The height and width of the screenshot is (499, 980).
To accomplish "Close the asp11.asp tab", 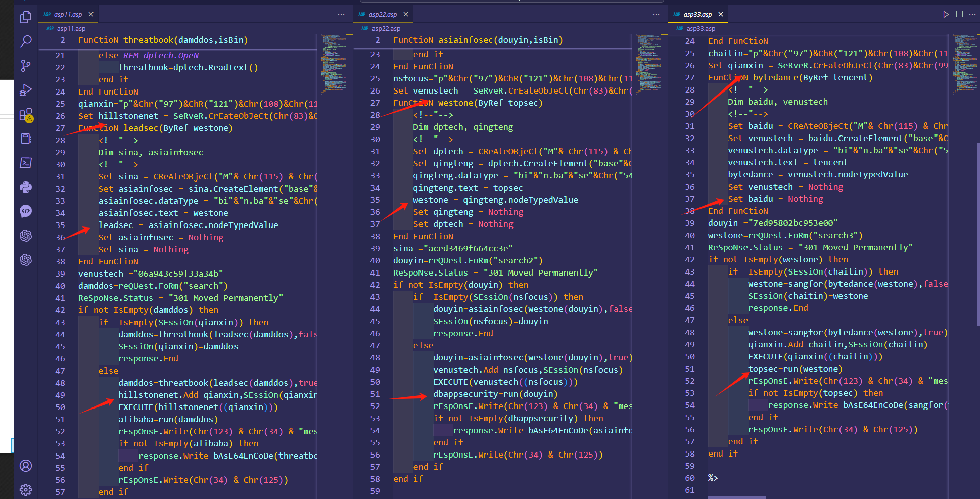I will point(91,14).
